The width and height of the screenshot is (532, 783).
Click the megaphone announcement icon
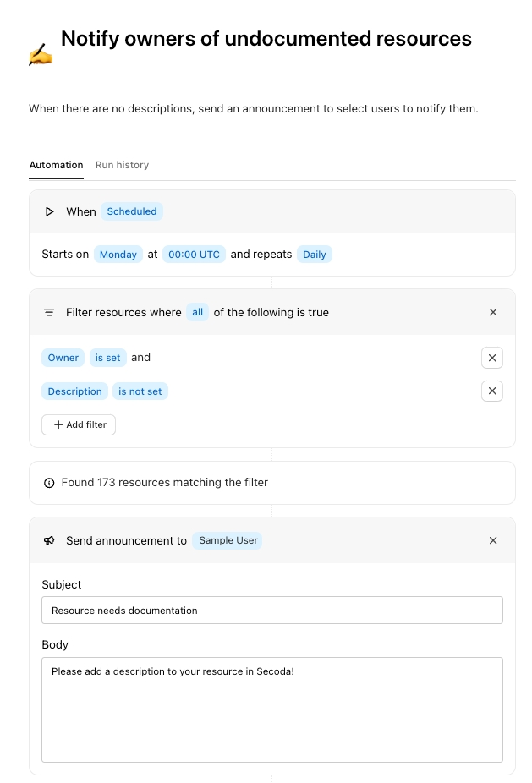pyautogui.click(x=49, y=540)
